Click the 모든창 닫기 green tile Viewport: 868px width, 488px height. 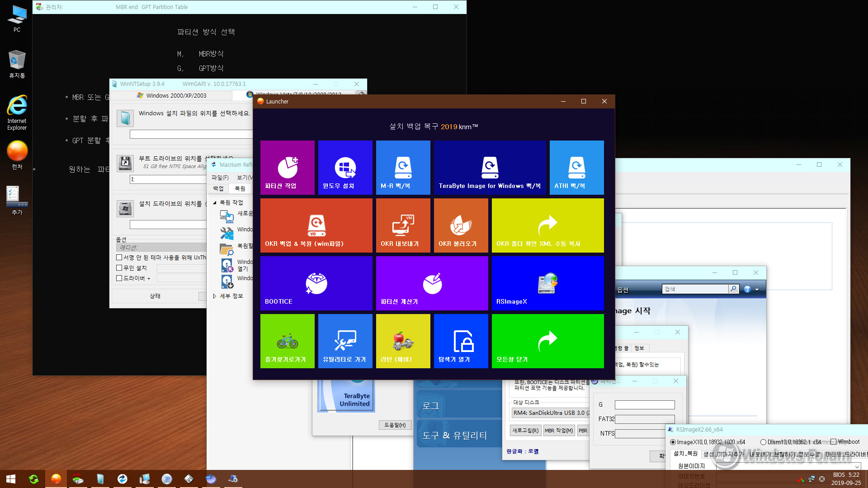tap(547, 341)
